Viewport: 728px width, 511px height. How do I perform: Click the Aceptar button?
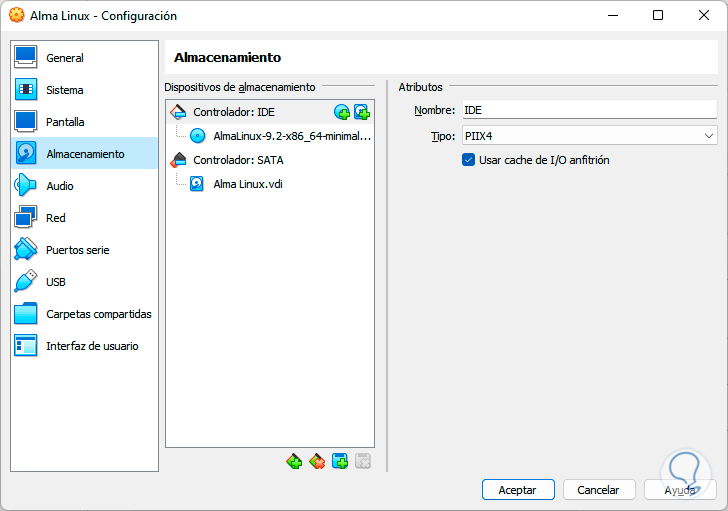click(518, 490)
